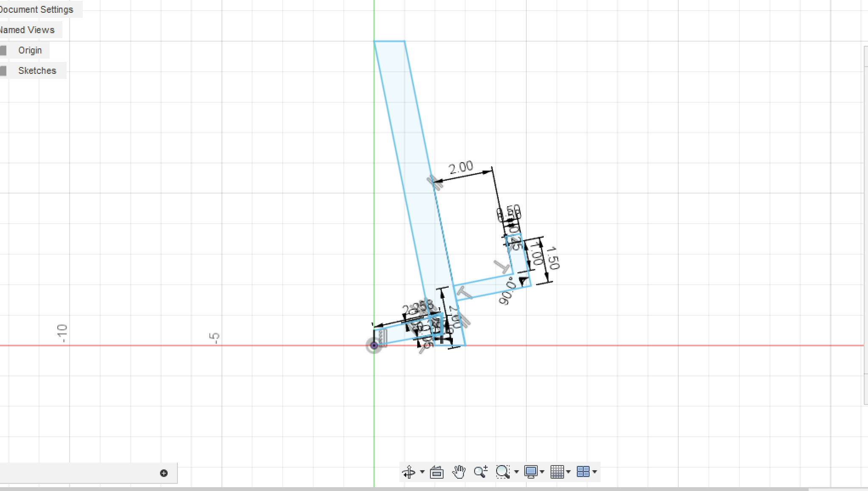868x491 pixels.
Task: Activate the Pan hand tool
Action: point(459,472)
